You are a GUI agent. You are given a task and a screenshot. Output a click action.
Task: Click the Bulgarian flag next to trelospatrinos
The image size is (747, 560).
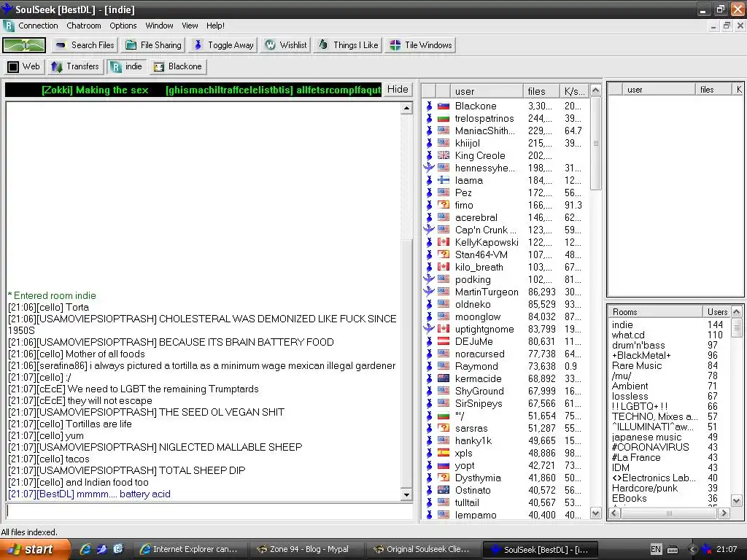point(444,119)
